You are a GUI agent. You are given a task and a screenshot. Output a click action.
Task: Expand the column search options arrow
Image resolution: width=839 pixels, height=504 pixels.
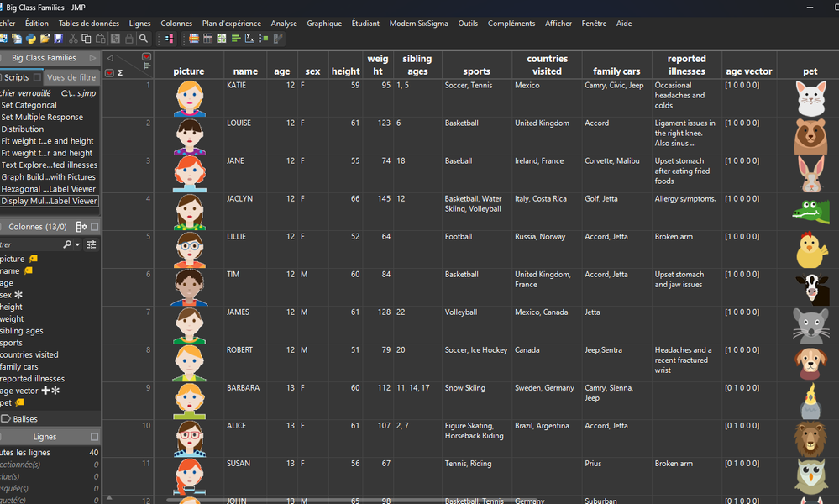coord(77,245)
